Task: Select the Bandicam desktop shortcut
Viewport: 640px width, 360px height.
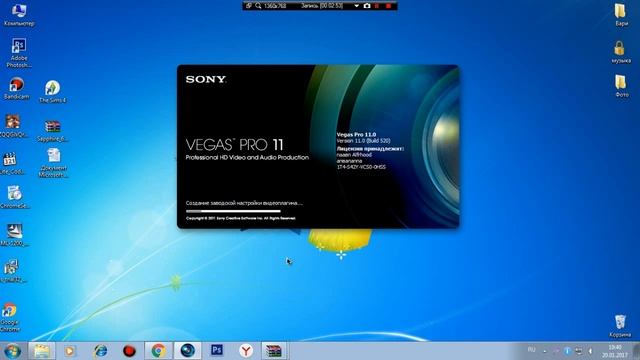Action: tap(16, 88)
